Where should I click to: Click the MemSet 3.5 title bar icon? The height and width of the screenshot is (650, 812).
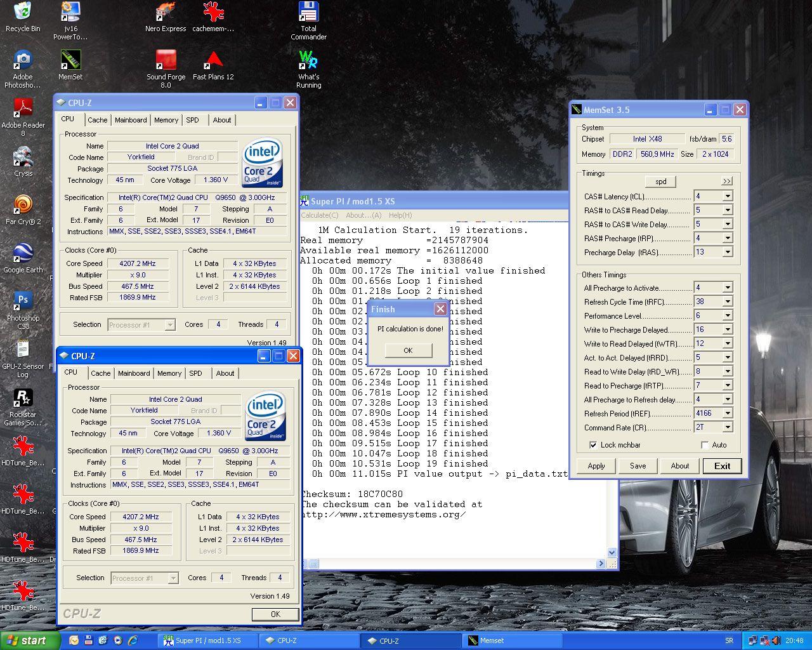click(x=577, y=109)
